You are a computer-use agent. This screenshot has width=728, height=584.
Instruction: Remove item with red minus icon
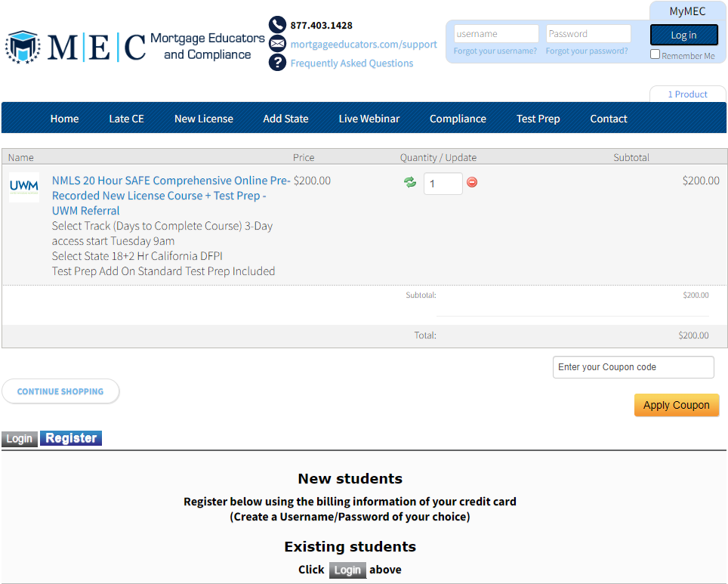(x=472, y=182)
